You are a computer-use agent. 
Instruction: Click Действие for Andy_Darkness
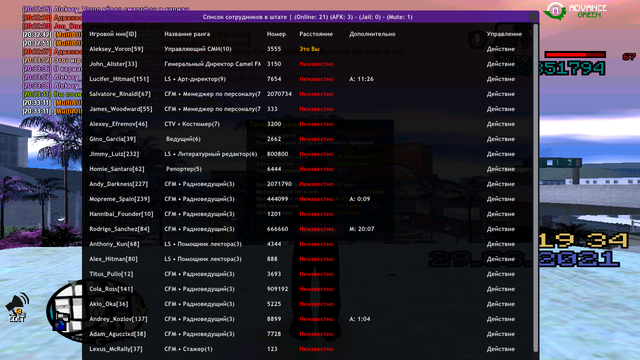(500, 184)
